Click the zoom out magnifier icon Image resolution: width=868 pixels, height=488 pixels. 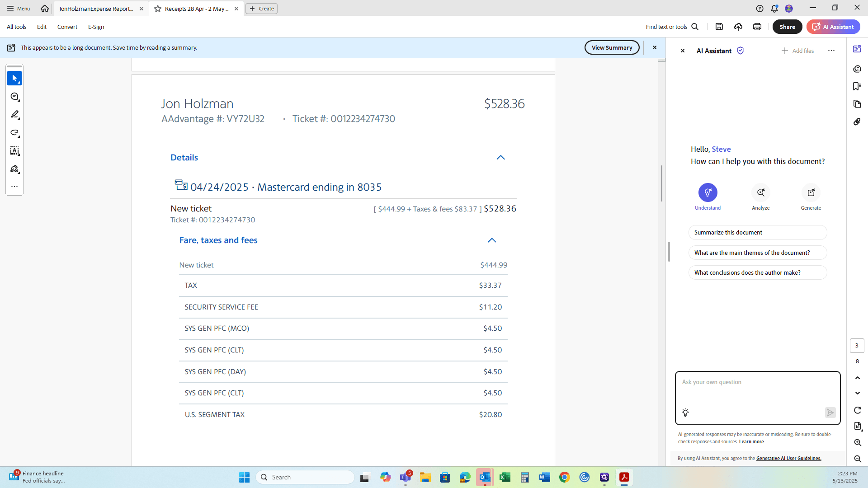pos(858,459)
